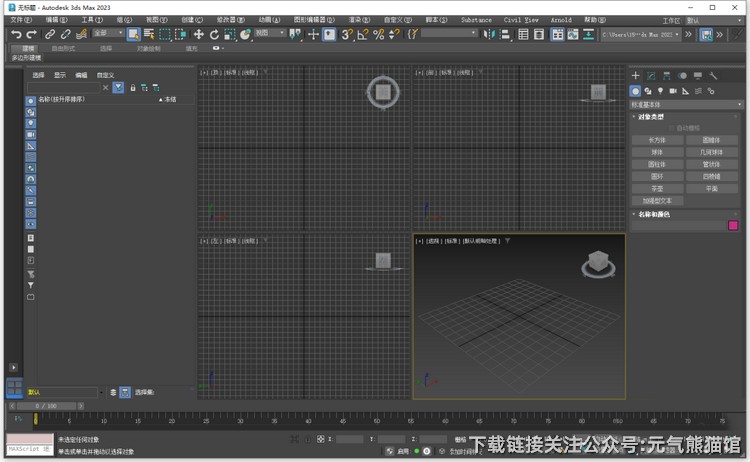Click the pink object color swatch
Screen dimensions: 750x462
click(733, 226)
